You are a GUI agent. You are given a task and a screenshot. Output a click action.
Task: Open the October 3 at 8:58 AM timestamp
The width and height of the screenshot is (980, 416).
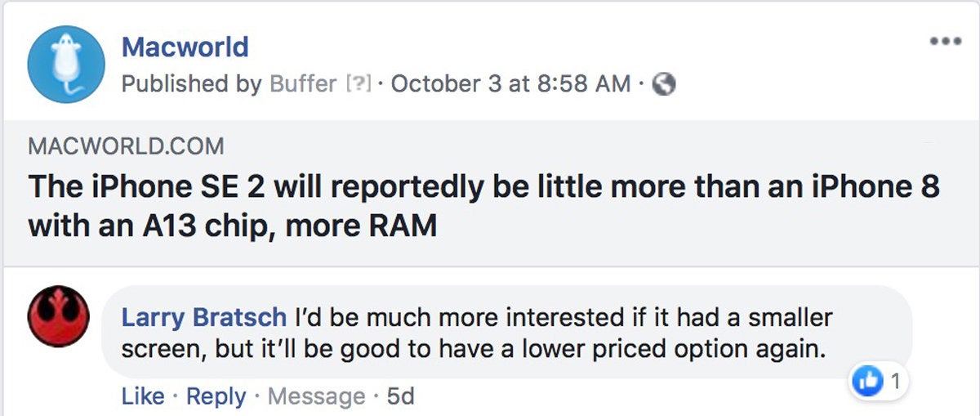(511, 84)
